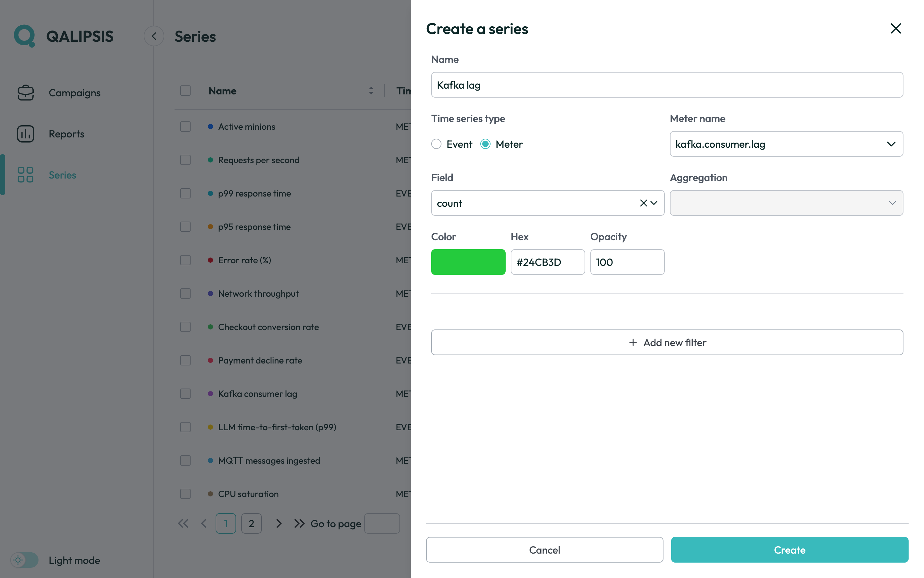The width and height of the screenshot is (924, 578).
Task: Navigate to Series menu item
Action: pyautogui.click(x=62, y=175)
